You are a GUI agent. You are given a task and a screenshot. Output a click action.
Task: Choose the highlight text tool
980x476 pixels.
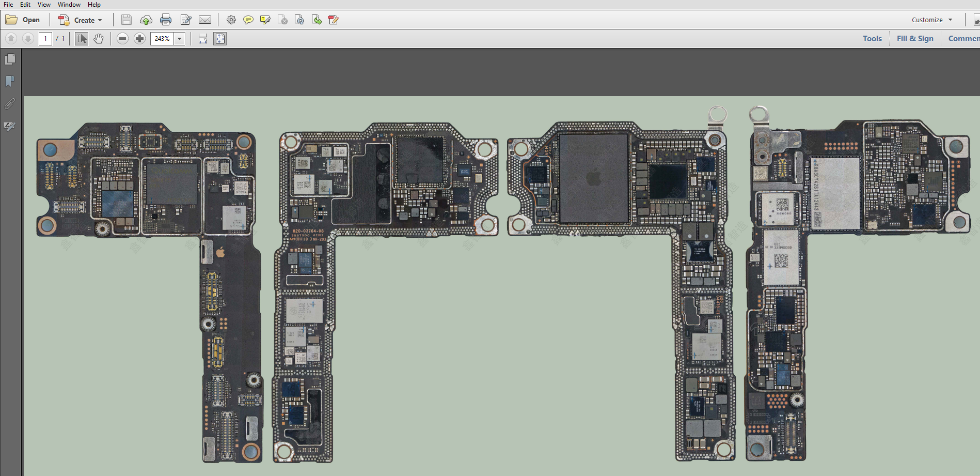(265, 20)
